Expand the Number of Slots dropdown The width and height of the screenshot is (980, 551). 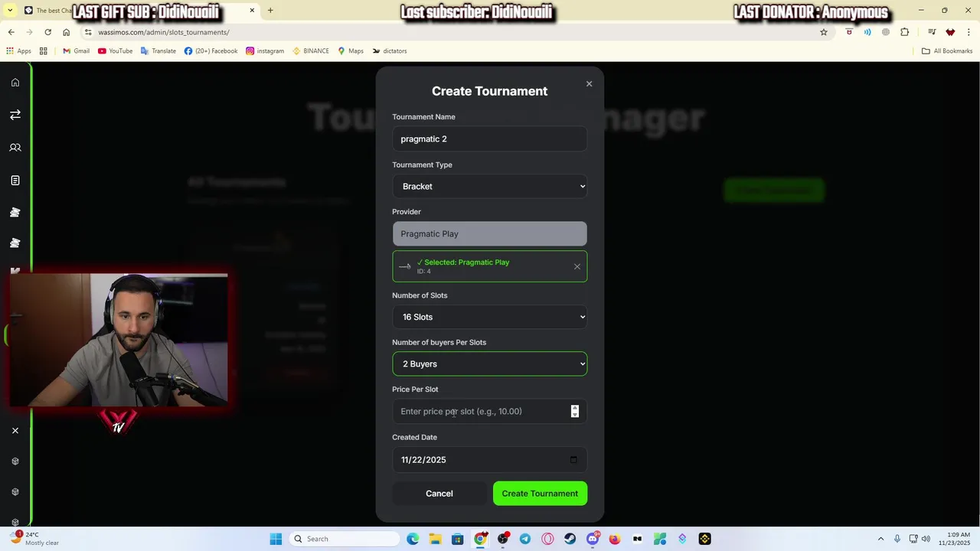click(490, 318)
